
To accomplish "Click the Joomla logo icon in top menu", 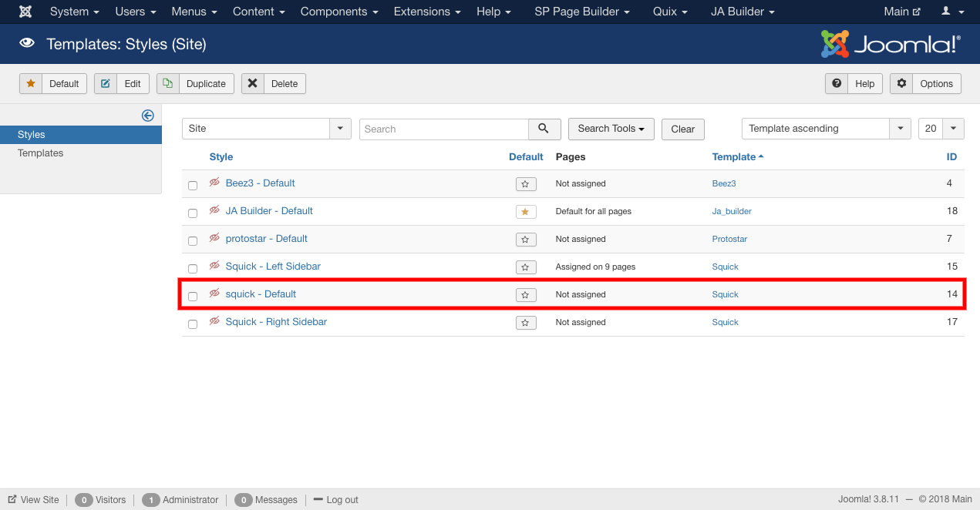I will tap(25, 12).
